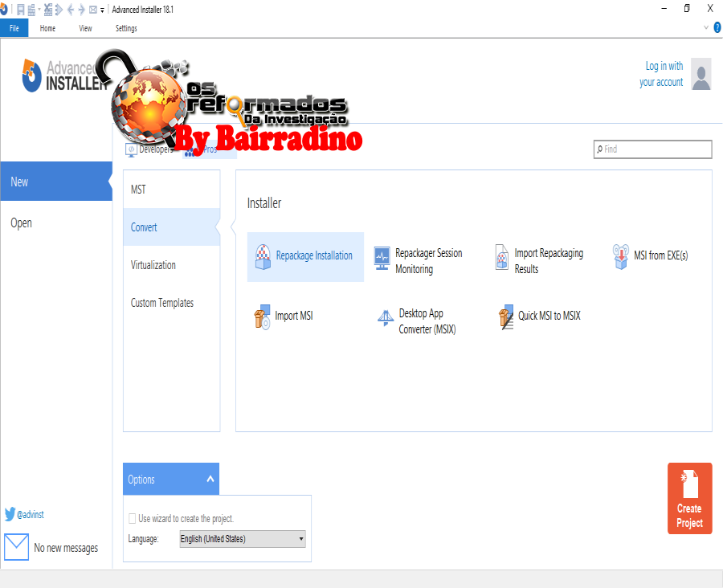Click the Installer section heading

pyautogui.click(x=264, y=203)
